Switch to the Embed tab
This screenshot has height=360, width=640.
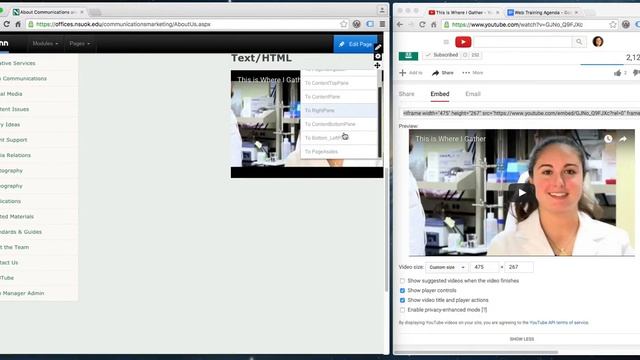click(x=440, y=94)
